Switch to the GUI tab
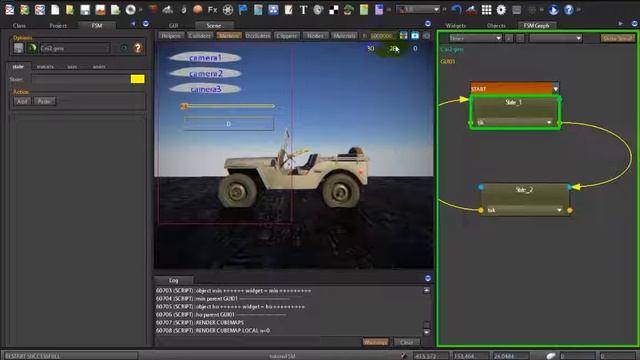640x360 pixels. click(173, 25)
